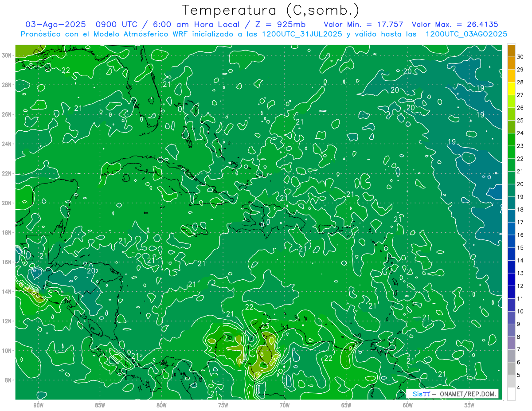Screen dimensions: 532x411
Task: Click the 60W longitude axis label
Action: point(408,405)
